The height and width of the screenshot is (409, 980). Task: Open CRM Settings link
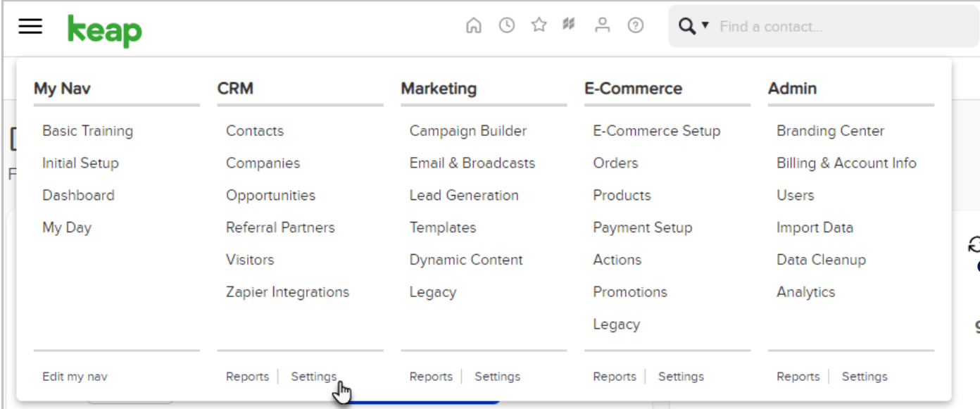[314, 377]
